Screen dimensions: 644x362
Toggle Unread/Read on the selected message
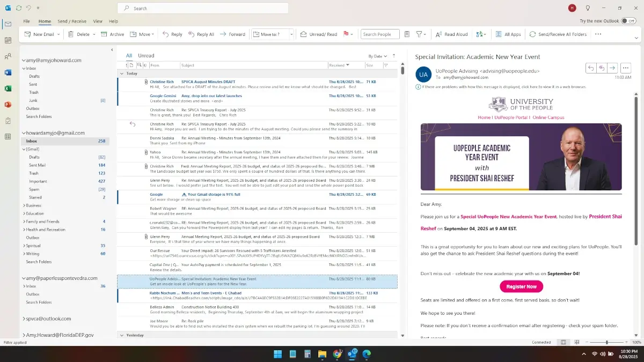pos(319,34)
